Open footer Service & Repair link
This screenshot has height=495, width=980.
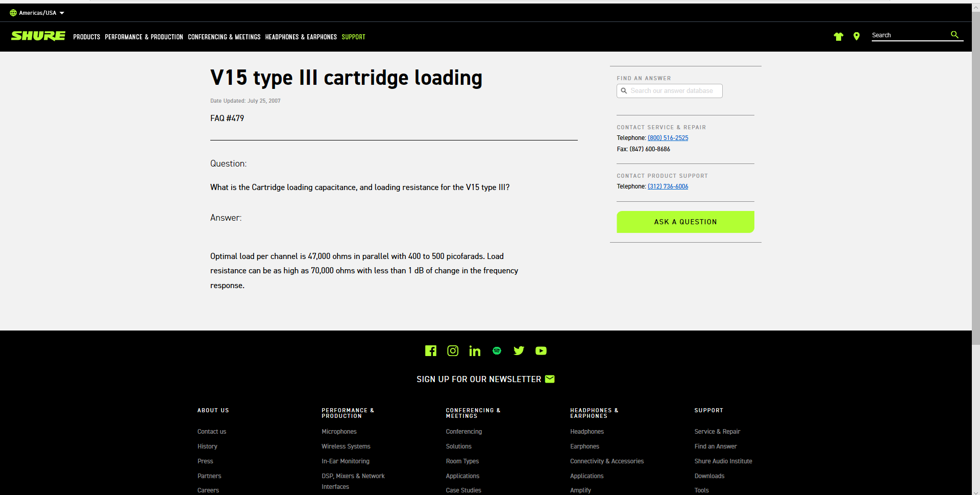(x=717, y=432)
